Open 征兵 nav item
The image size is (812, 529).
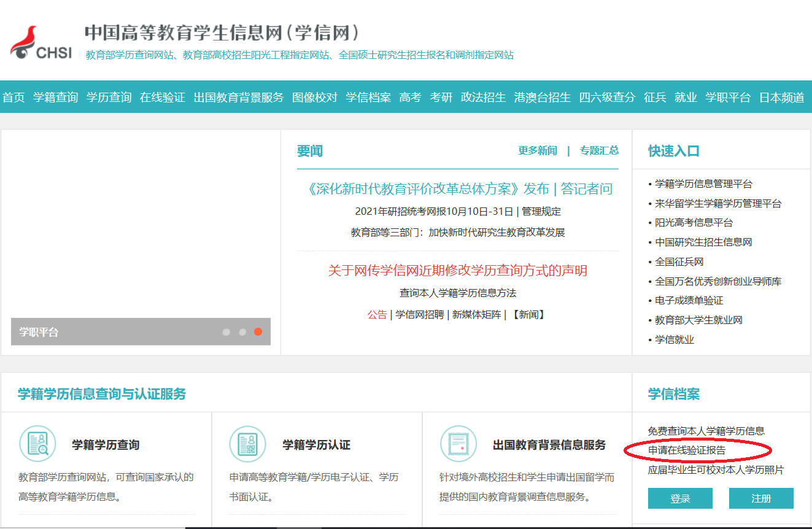point(655,97)
